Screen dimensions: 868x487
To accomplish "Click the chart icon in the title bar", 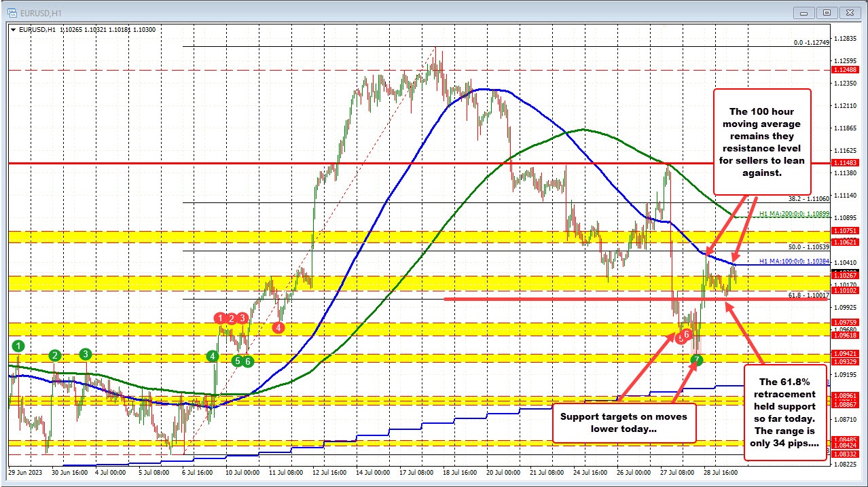I will point(12,12).
